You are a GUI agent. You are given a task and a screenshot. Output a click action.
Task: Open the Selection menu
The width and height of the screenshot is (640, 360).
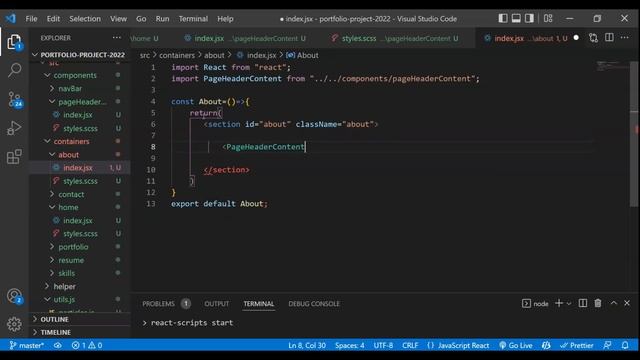[x=85, y=19]
